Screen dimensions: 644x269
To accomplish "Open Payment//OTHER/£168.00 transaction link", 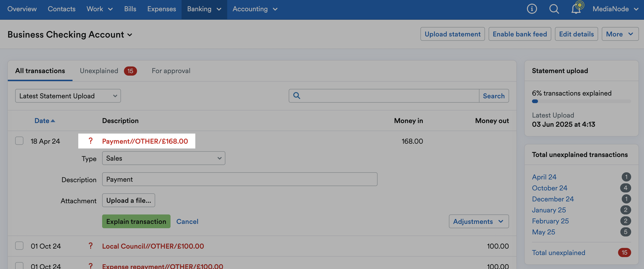I will tap(145, 141).
